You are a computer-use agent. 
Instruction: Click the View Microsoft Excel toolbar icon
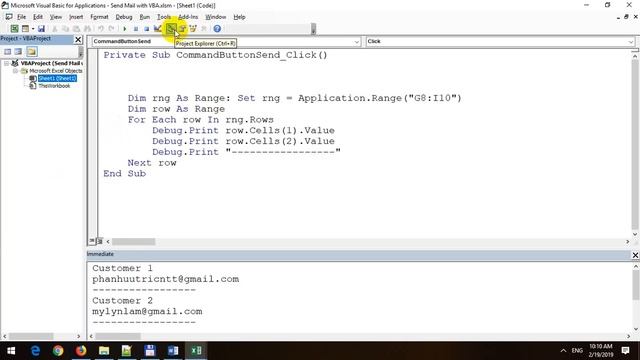(14, 29)
